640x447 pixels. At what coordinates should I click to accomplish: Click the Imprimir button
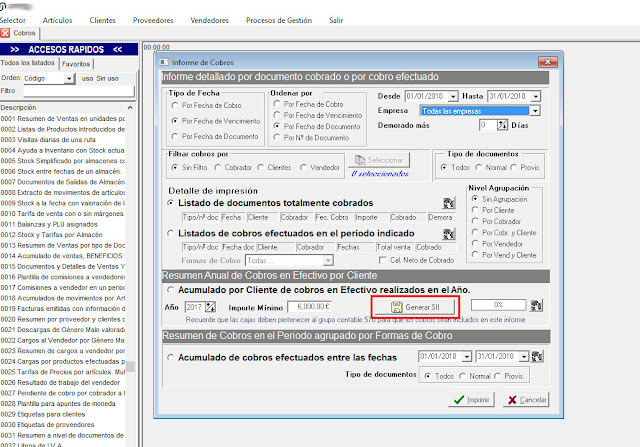[x=470, y=400]
